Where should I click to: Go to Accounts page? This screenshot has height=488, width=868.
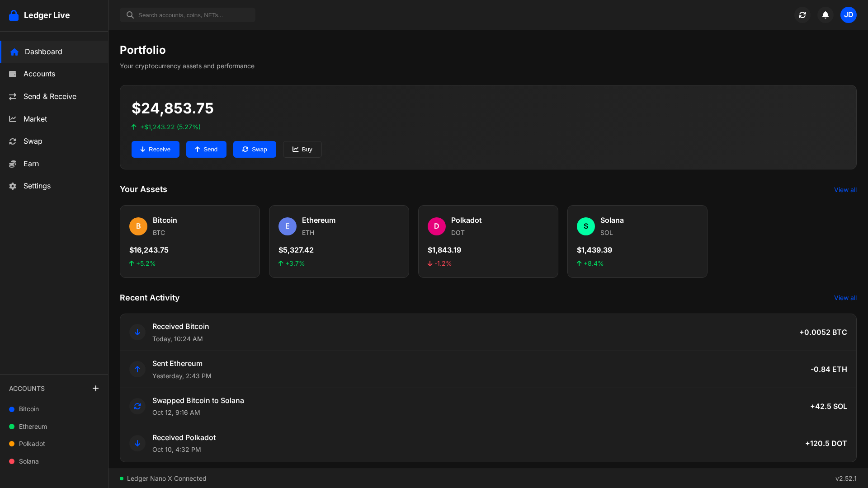point(54,74)
